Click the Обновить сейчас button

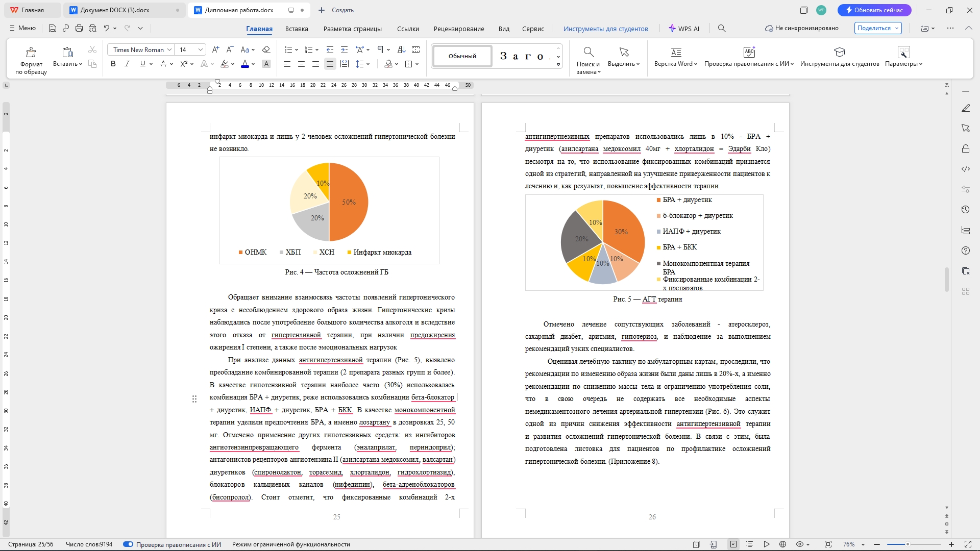(x=874, y=10)
